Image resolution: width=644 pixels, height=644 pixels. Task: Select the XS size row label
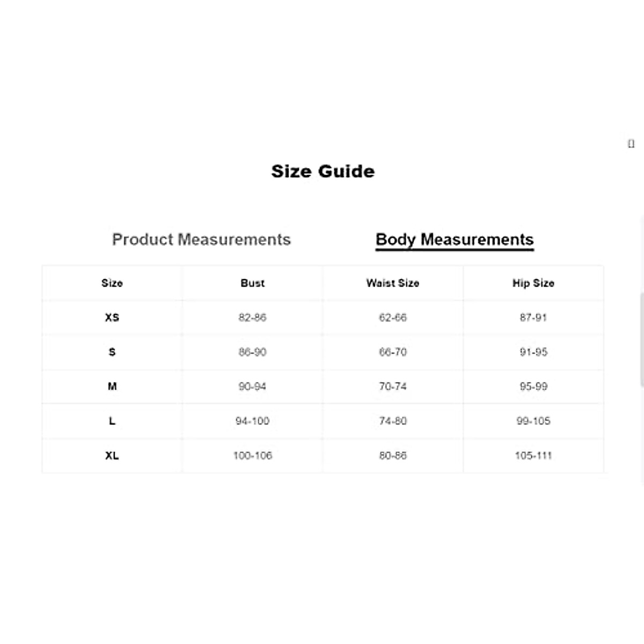(x=112, y=318)
